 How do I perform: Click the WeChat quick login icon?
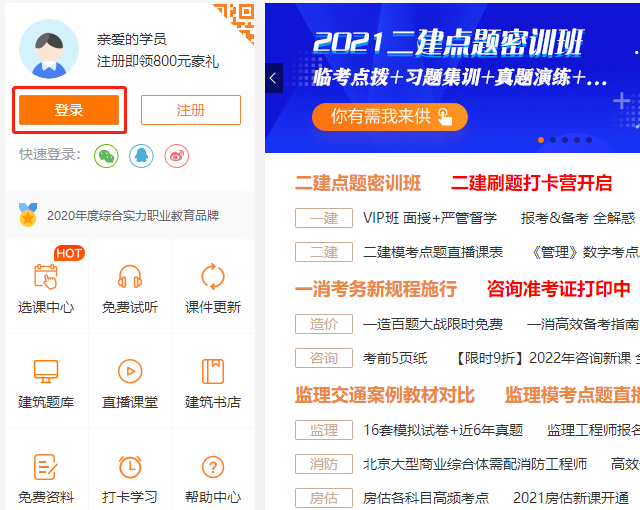[106, 155]
